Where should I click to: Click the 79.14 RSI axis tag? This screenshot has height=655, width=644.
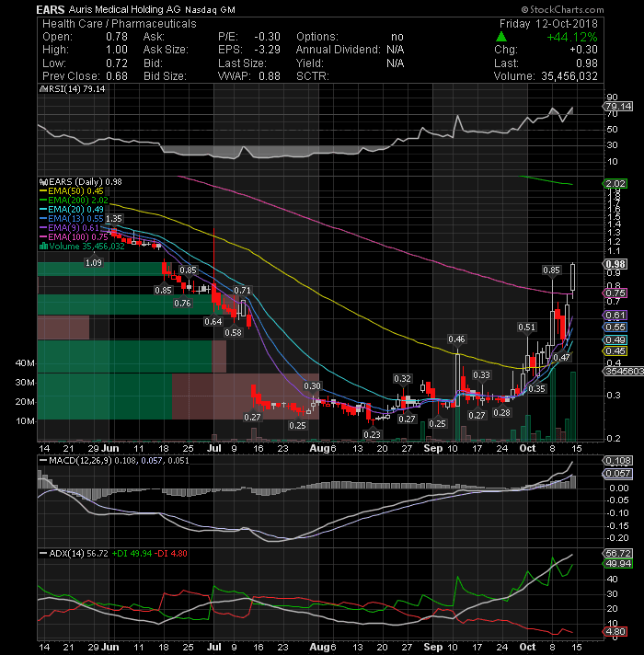(618, 106)
